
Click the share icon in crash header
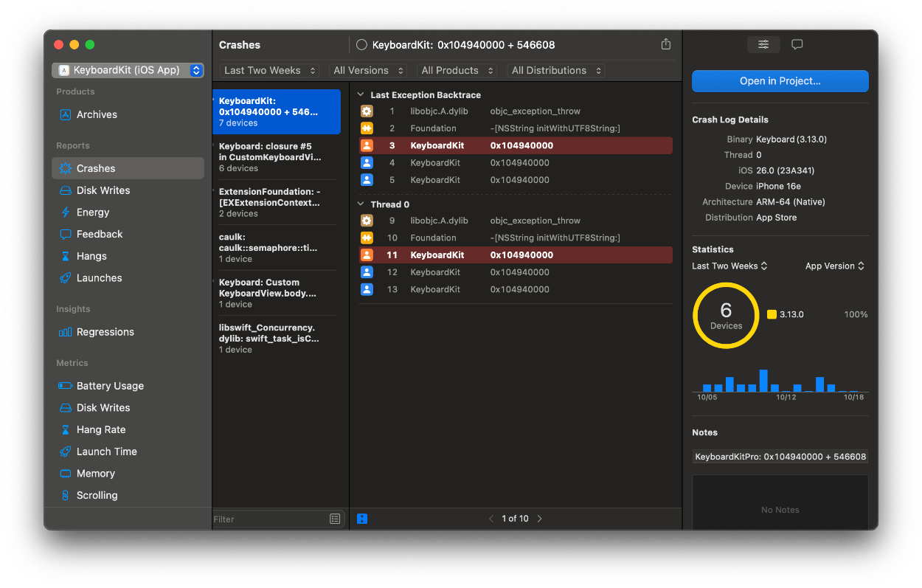[665, 44]
